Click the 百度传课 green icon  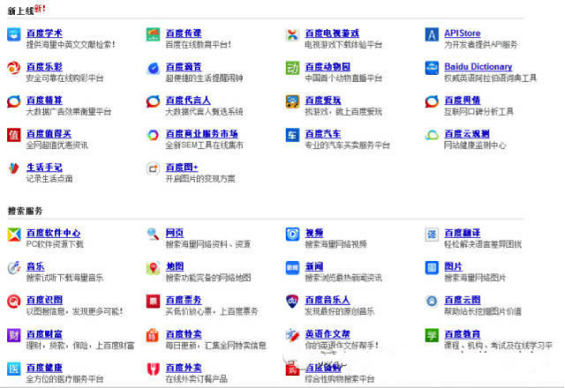pos(153,35)
